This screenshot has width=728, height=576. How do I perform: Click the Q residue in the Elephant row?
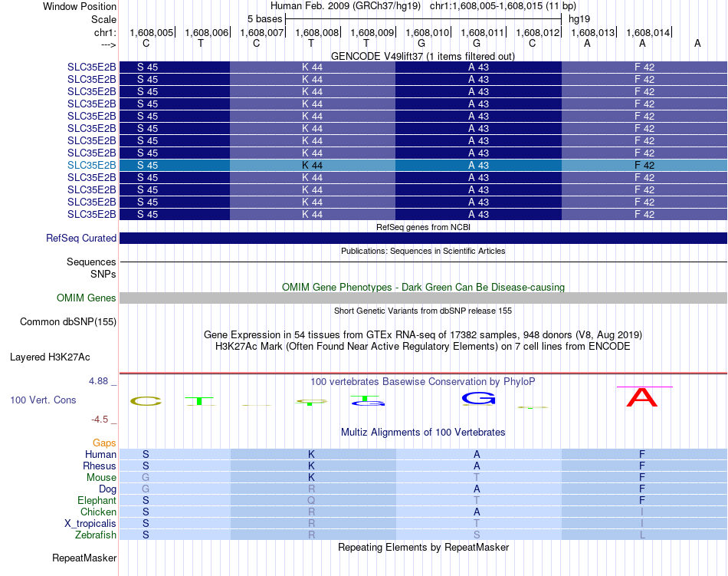point(311,500)
